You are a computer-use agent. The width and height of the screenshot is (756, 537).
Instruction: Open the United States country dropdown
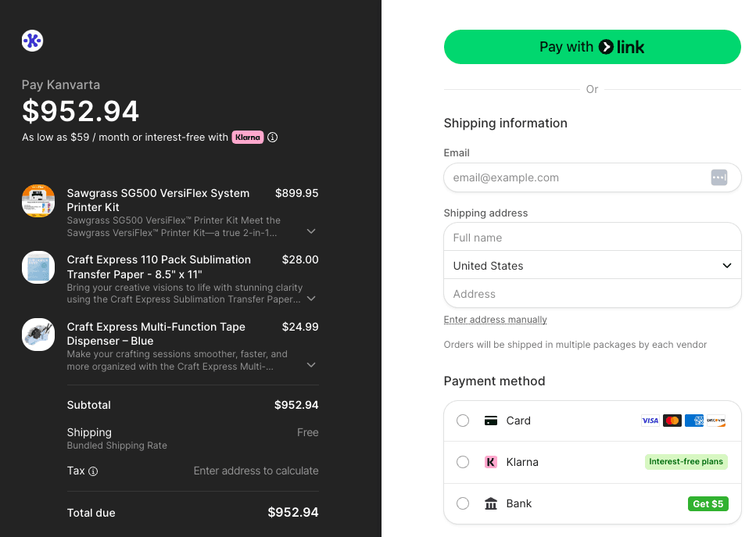click(x=592, y=265)
